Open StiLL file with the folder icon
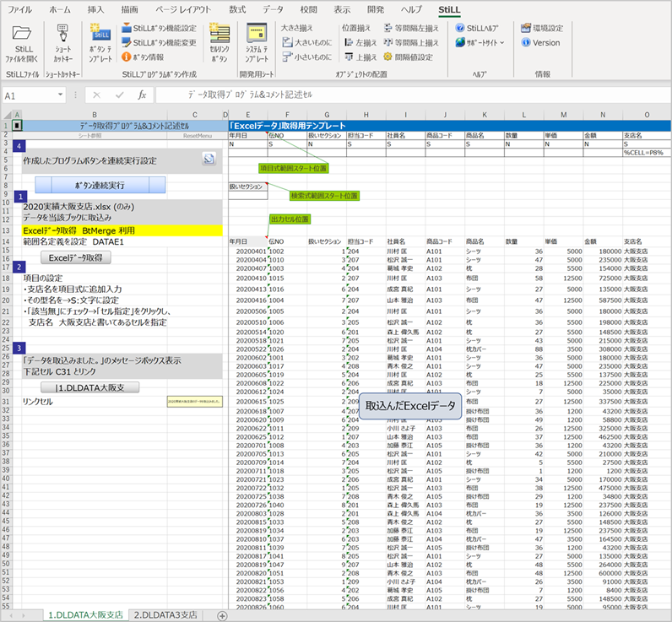 click(21, 34)
